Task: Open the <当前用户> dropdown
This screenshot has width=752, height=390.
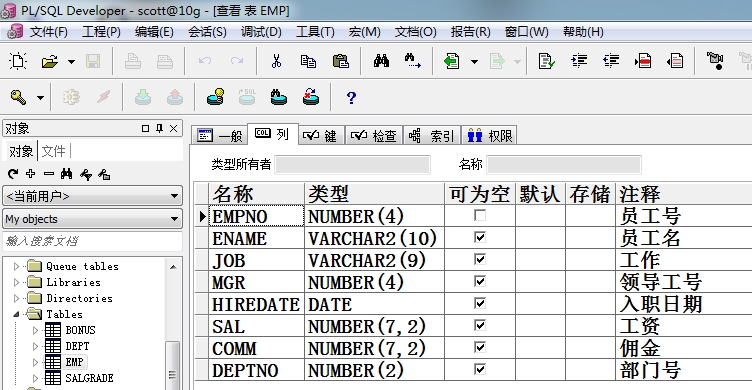Action: click(93, 196)
